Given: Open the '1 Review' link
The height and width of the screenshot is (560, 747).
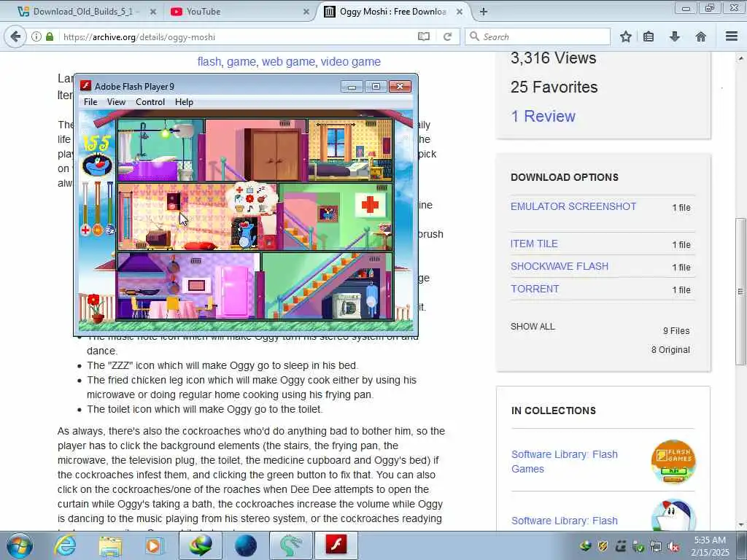Looking at the screenshot, I should coord(543,116).
